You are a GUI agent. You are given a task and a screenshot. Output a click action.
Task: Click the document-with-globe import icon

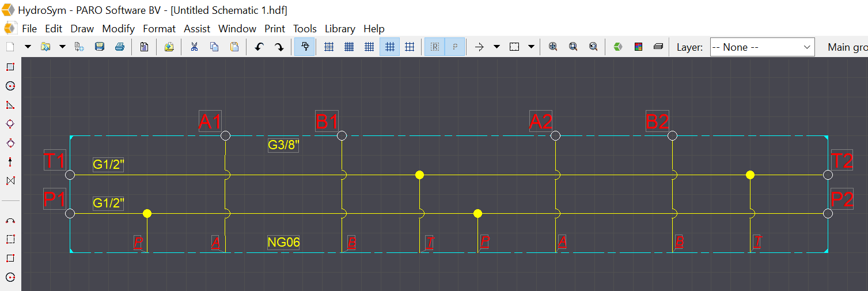[79, 47]
